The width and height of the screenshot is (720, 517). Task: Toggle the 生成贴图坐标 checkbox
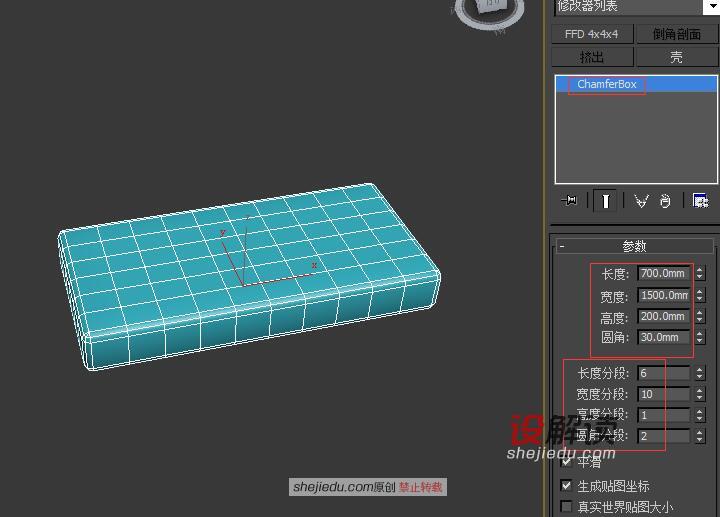coord(566,485)
